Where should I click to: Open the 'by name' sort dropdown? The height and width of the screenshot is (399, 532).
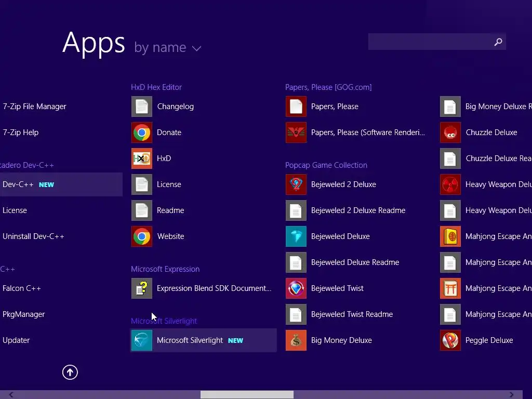tap(168, 47)
